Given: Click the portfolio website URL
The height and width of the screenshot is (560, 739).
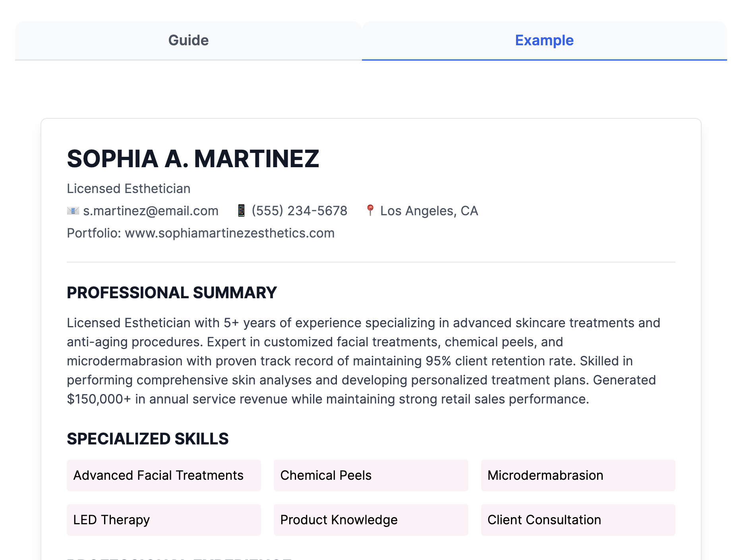Looking at the screenshot, I should (229, 233).
